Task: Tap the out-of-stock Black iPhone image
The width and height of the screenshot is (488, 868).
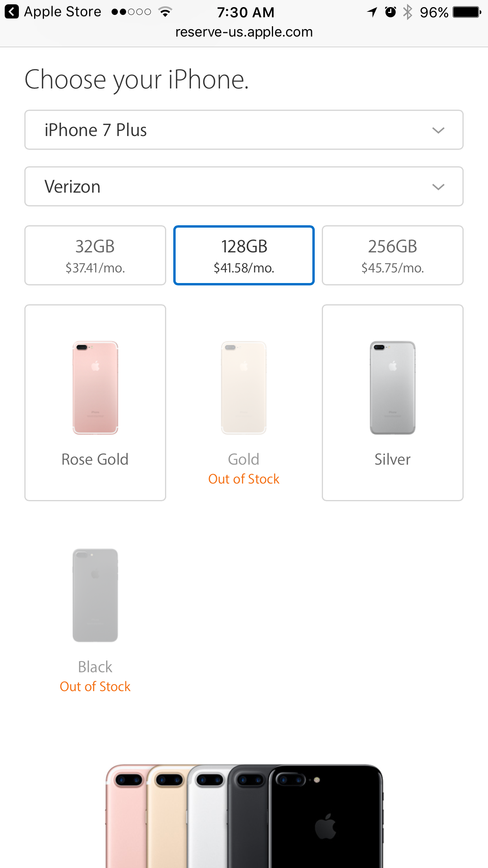Action: tap(95, 595)
